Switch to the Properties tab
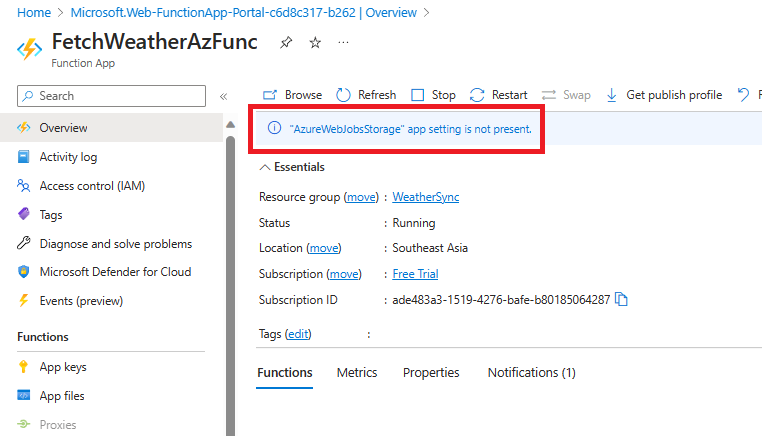 (x=431, y=373)
